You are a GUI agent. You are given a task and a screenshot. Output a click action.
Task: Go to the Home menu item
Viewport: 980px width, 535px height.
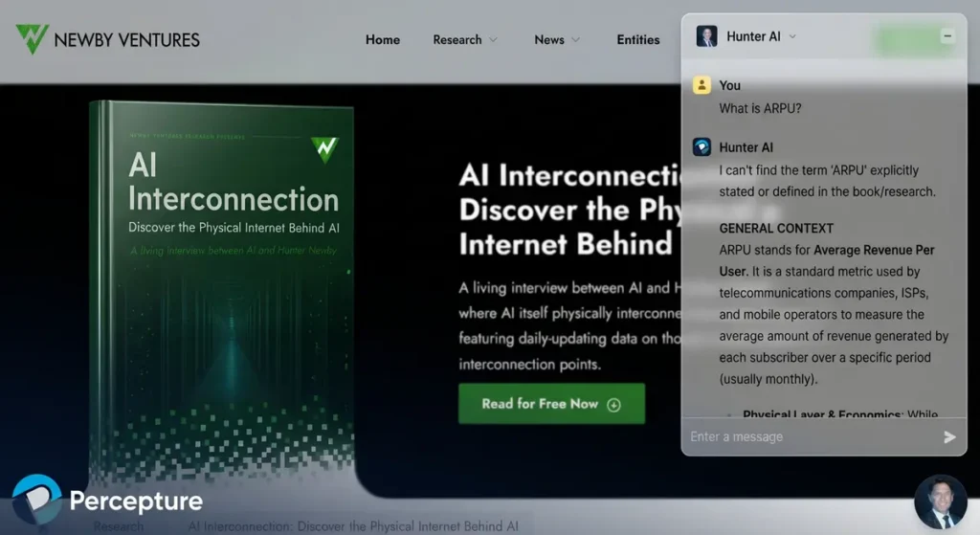pyautogui.click(x=383, y=40)
